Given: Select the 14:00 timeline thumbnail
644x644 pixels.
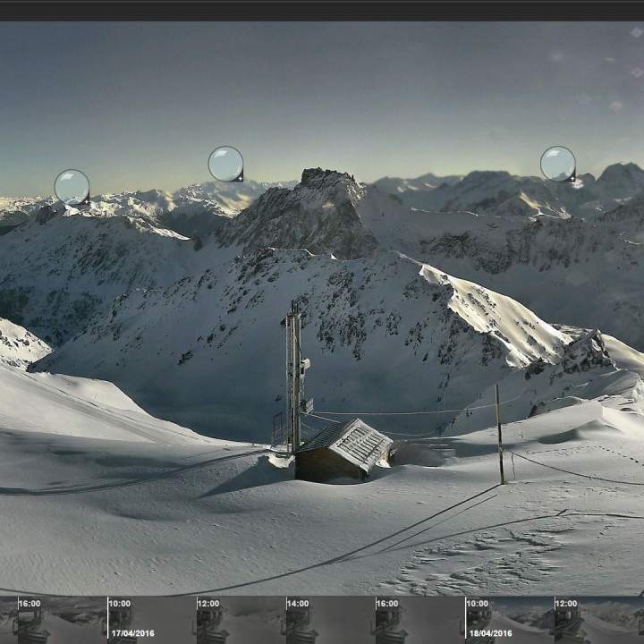Looking at the screenshot, I should [331, 620].
